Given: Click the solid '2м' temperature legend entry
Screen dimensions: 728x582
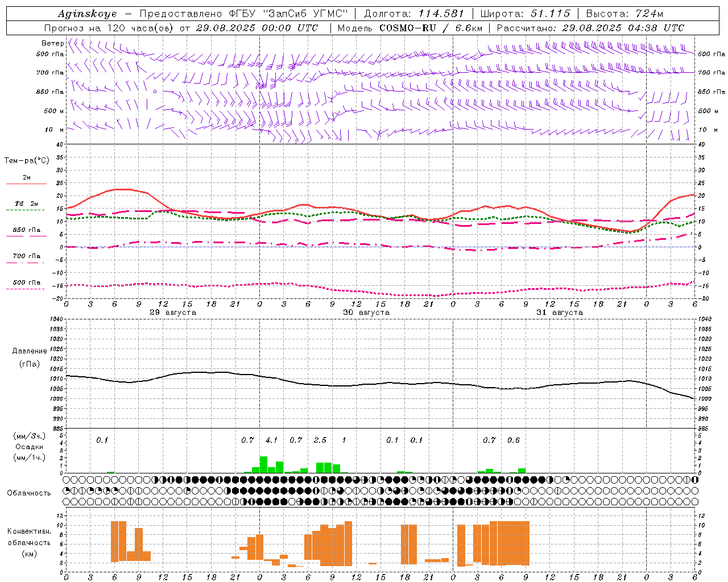Looking at the screenshot, I should 27,178.
